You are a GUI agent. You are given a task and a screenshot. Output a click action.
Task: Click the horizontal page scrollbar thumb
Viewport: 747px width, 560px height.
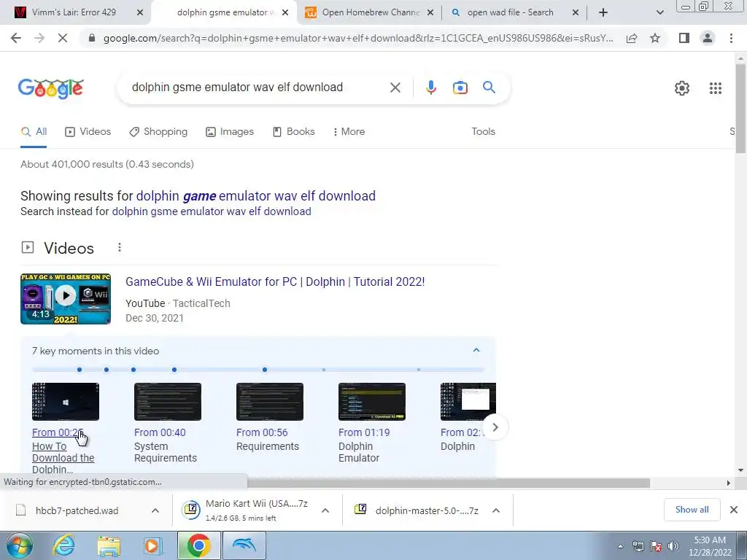pyautogui.click(x=449, y=483)
